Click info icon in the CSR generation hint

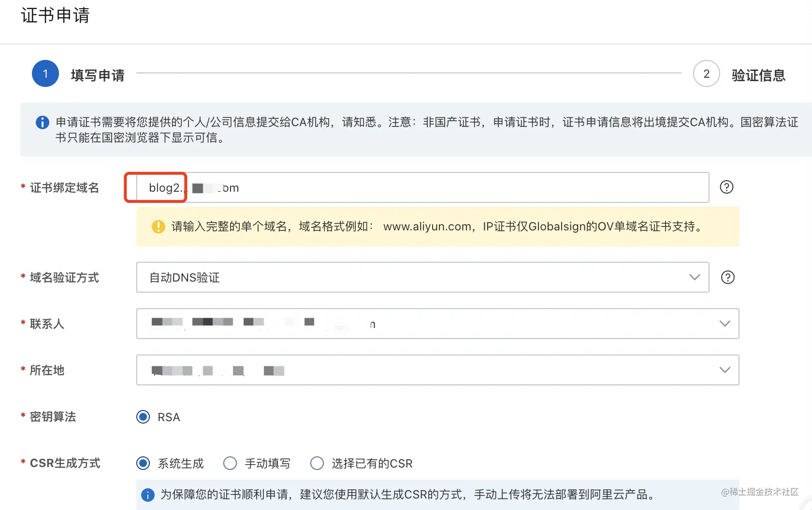click(x=147, y=495)
